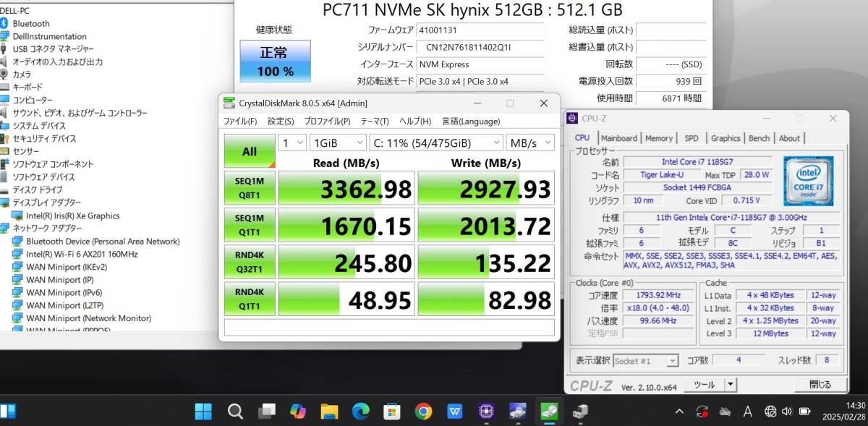Open the drive dropdown showing C: 11%
Viewport: 868px width, 426px height.
pos(436,142)
